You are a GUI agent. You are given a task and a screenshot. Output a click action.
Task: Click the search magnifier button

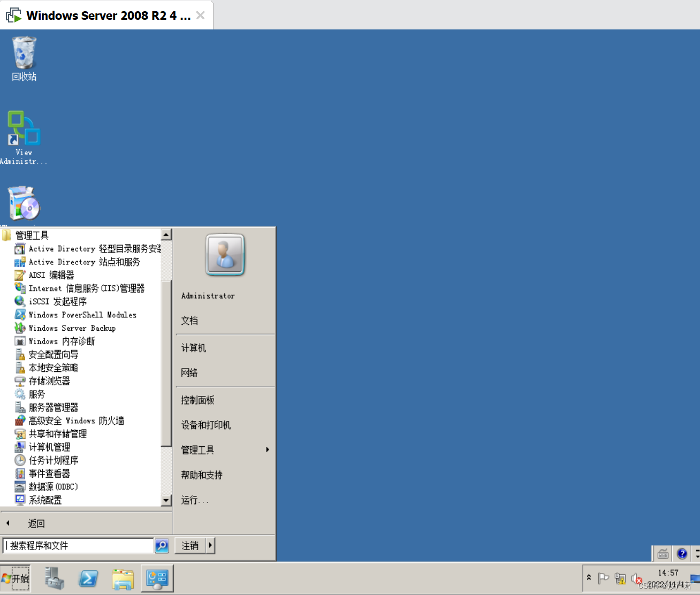162,546
